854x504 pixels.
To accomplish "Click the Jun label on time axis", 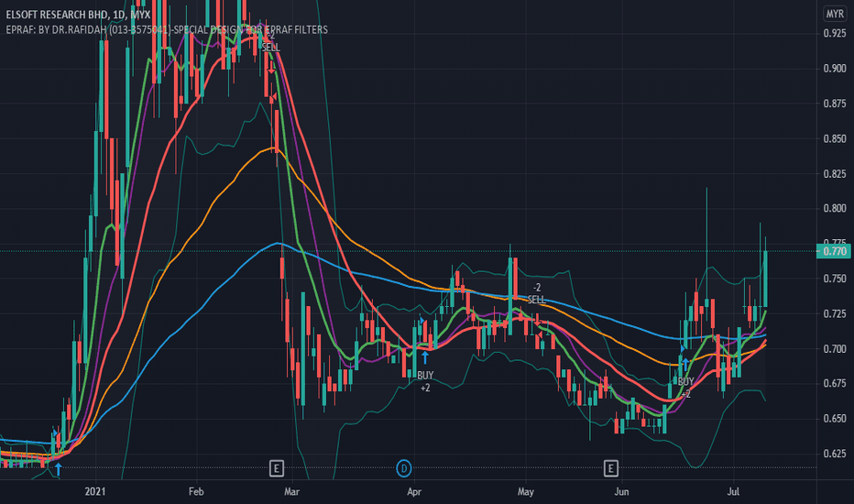I will (621, 491).
